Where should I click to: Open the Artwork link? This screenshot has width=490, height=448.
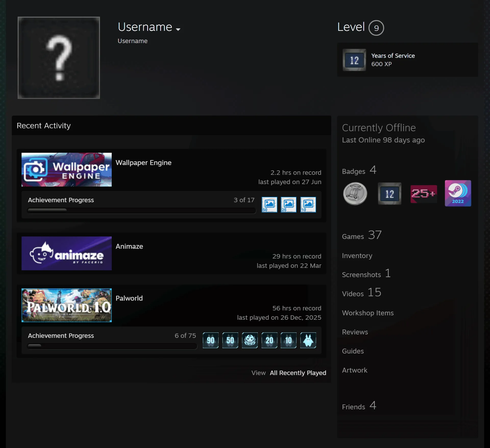point(354,370)
